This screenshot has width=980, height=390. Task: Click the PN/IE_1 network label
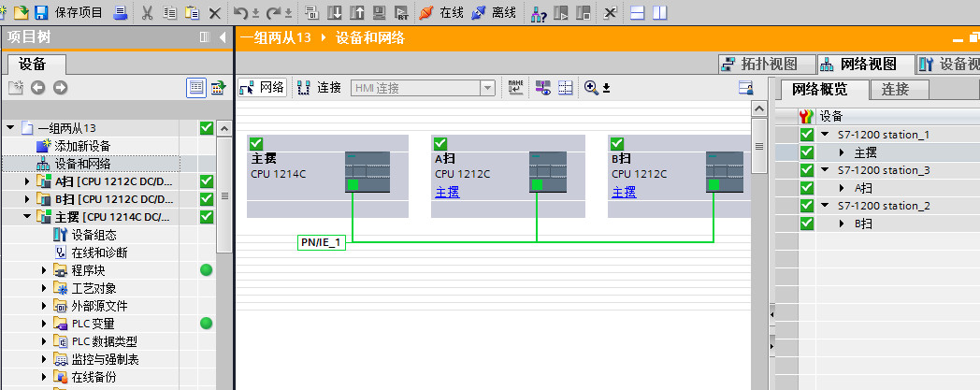point(322,242)
